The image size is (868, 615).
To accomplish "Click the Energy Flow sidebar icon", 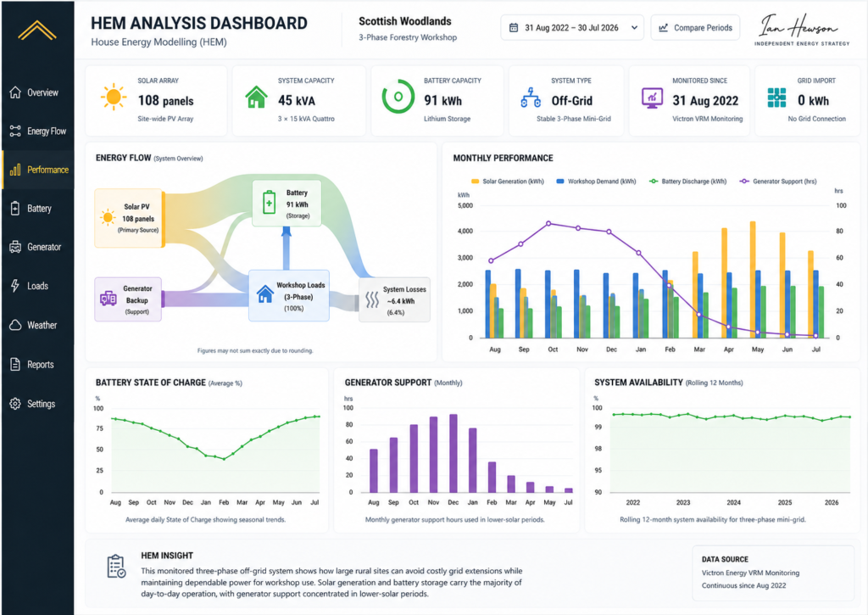I will pos(15,131).
